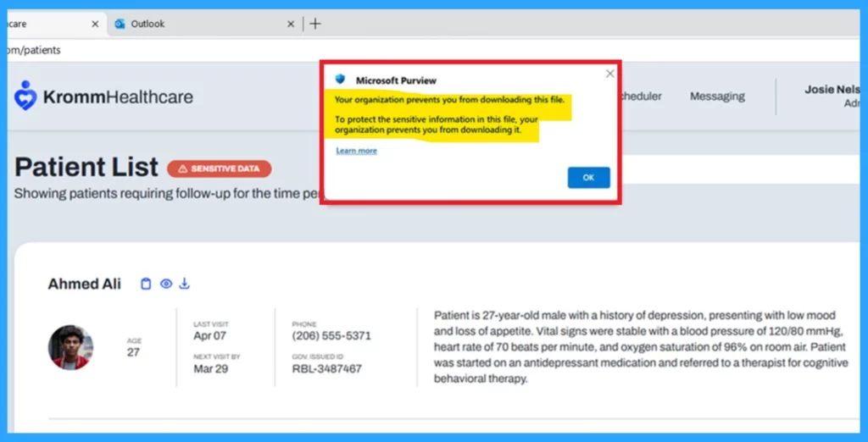Click the patients requiring follow-up subtitle
This screenshot has width=868, height=442.
coord(169,194)
